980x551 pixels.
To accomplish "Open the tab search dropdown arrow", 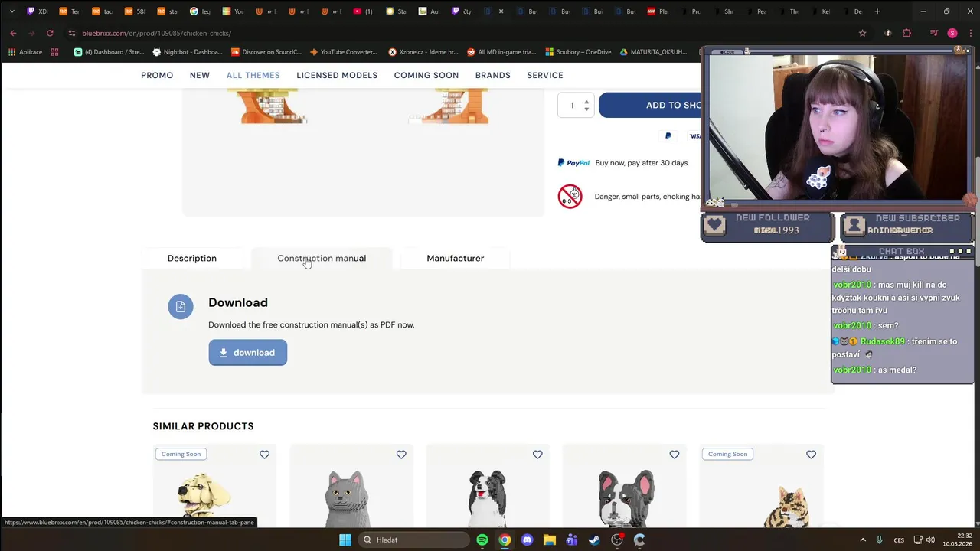I will [x=11, y=11].
